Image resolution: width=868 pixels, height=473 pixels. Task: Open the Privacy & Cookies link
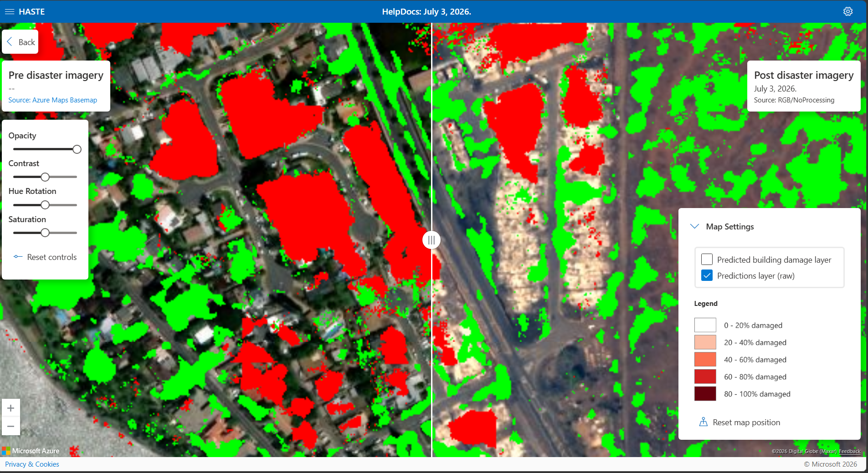click(32, 464)
